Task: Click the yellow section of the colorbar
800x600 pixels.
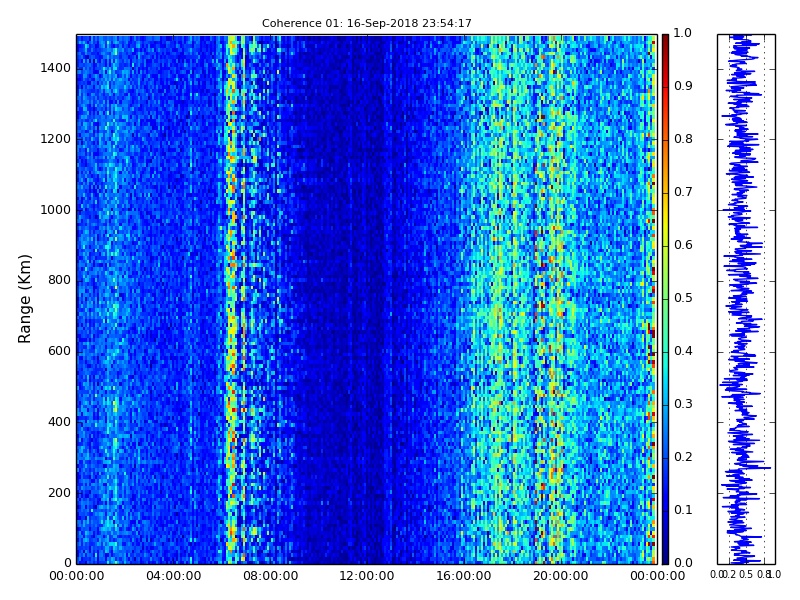Action: [665, 219]
